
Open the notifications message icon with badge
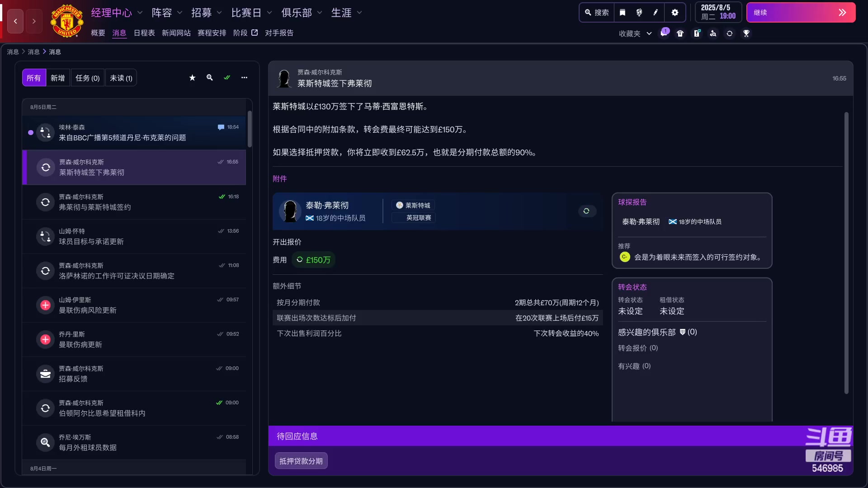coord(664,34)
